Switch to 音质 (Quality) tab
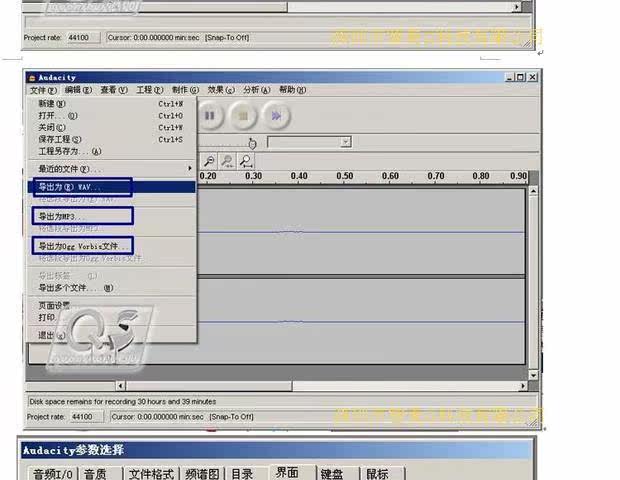 point(100,474)
